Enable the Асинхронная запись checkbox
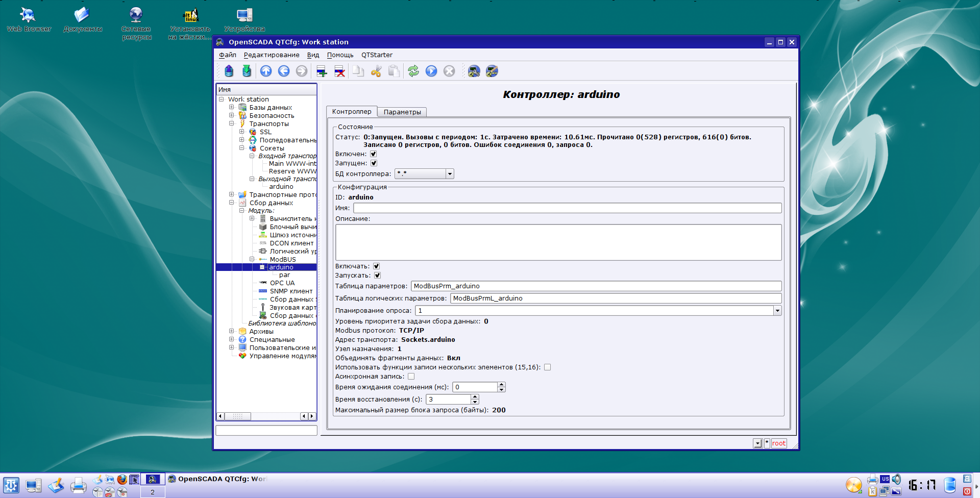 pos(411,377)
